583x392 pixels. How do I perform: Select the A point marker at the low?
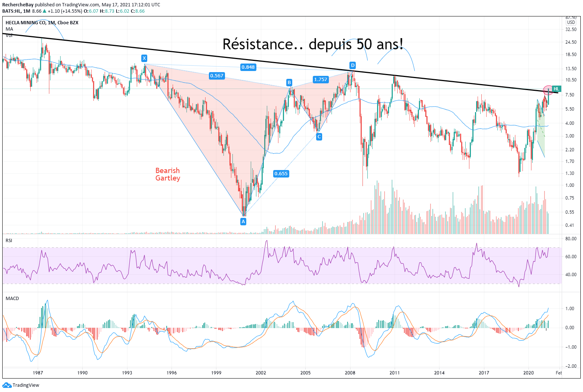(243, 221)
